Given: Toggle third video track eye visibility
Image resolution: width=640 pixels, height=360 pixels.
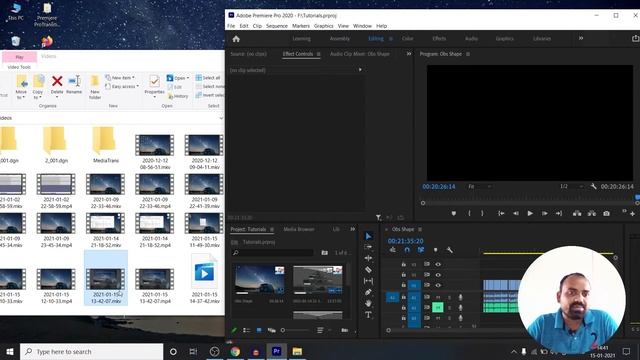Looking at the screenshot, I should tap(438, 285).
